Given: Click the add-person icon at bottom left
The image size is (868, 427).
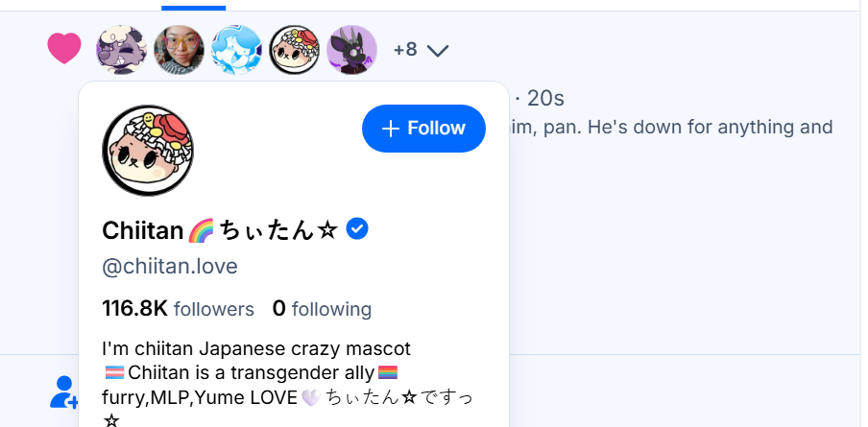Looking at the screenshot, I should (x=63, y=391).
